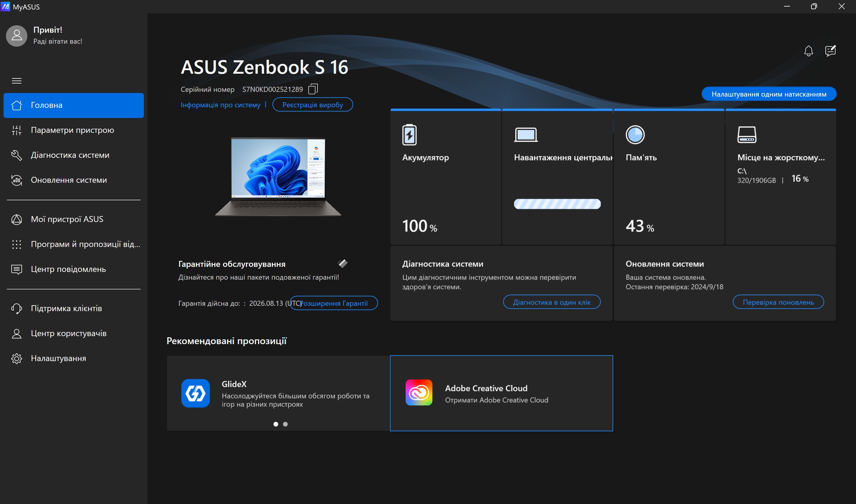Click the Розширення Гарантії button
Screen dimensions: 856x504
pos(334,303)
